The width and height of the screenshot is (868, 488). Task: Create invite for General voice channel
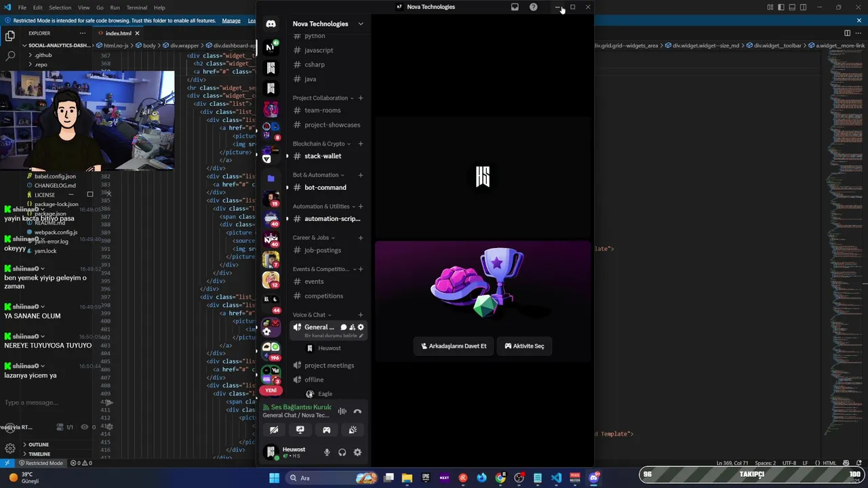[352, 327]
